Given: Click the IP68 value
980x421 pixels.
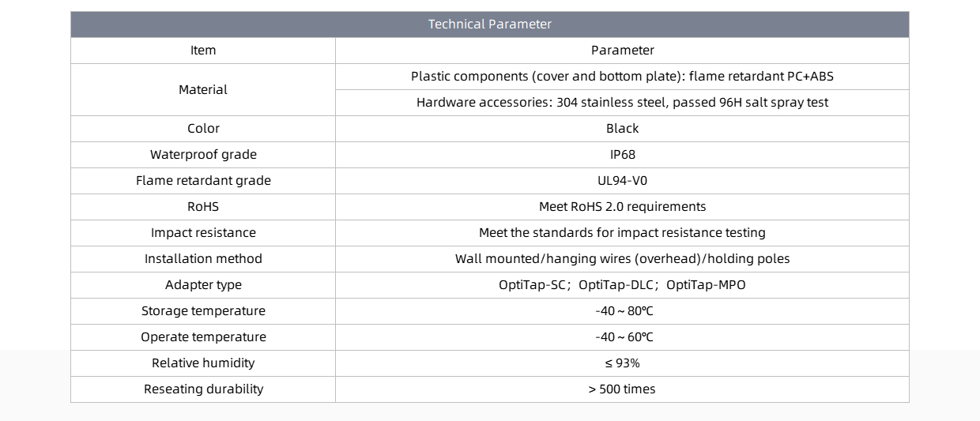Looking at the screenshot, I should click(623, 155).
